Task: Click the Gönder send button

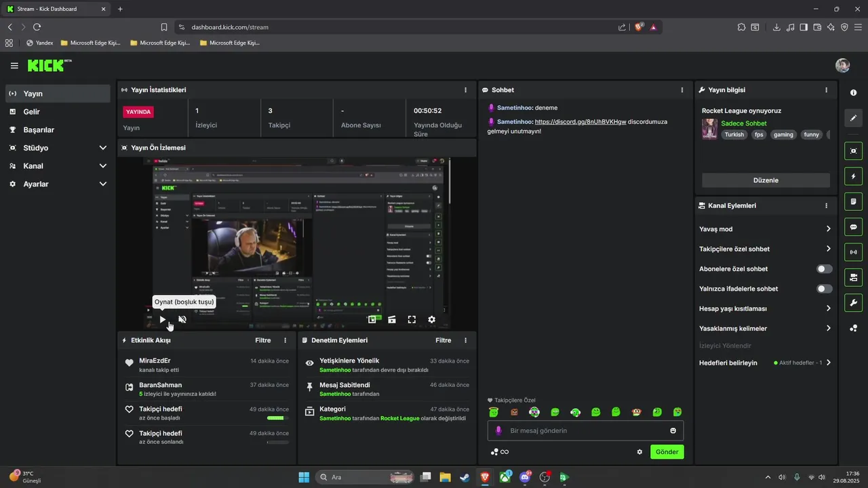Action: click(x=667, y=452)
